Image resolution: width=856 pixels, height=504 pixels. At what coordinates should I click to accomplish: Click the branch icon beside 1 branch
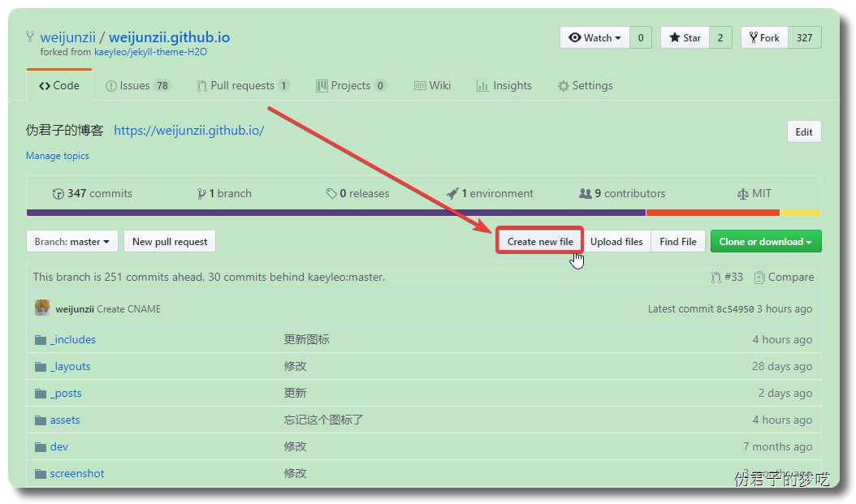coord(201,194)
